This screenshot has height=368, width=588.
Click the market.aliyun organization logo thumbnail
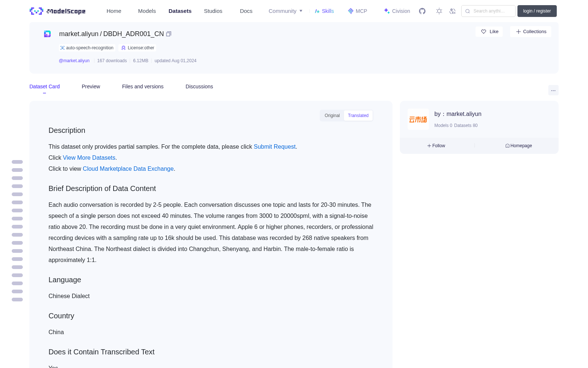(418, 119)
